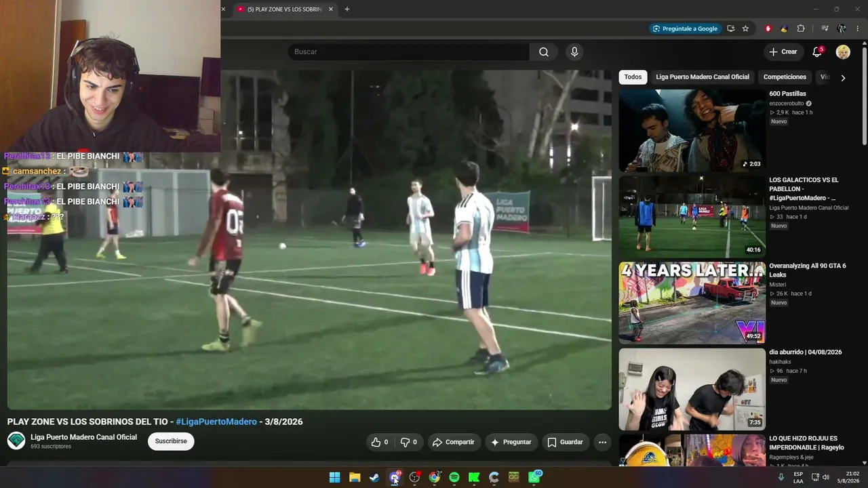
Task: Click the install app icon in the address bar
Action: click(x=730, y=28)
